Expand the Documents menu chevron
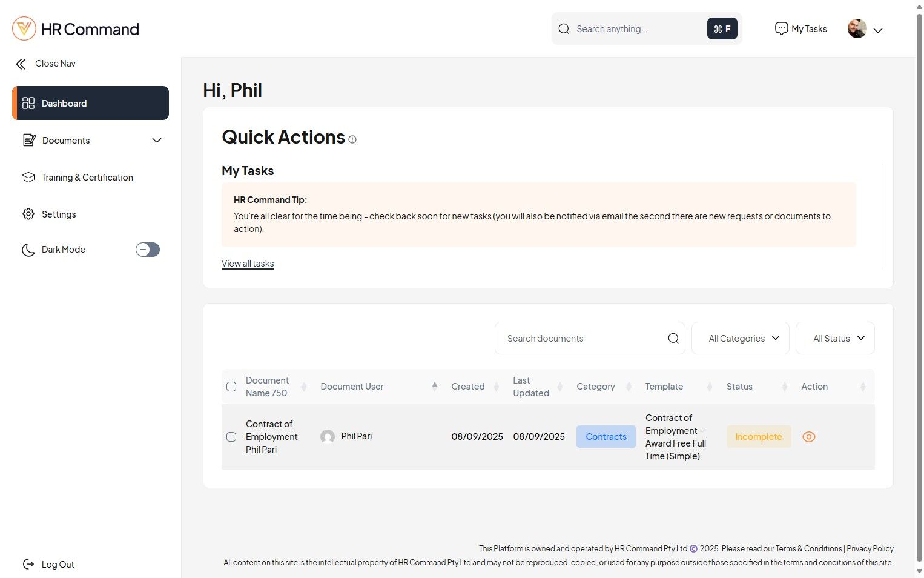The width and height of the screenshot is (924, 578). (x=157, y=141)
